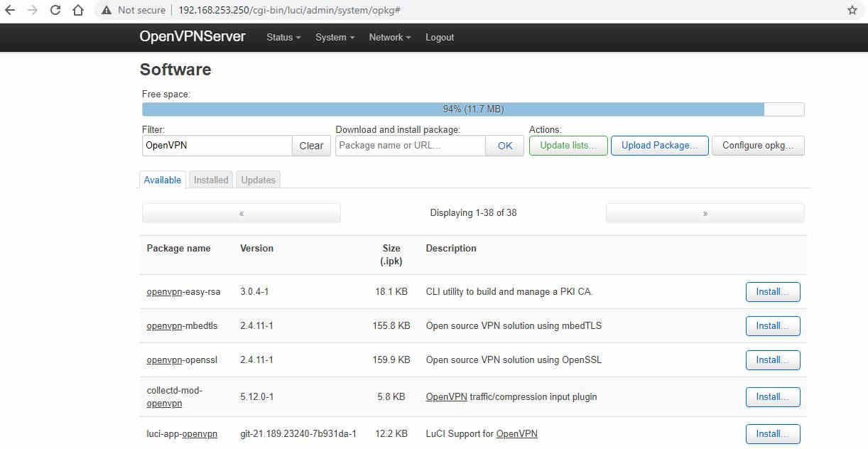Viewport: 868px width, 449px height.
Task: Expand the Status menu
Action: 283,38
